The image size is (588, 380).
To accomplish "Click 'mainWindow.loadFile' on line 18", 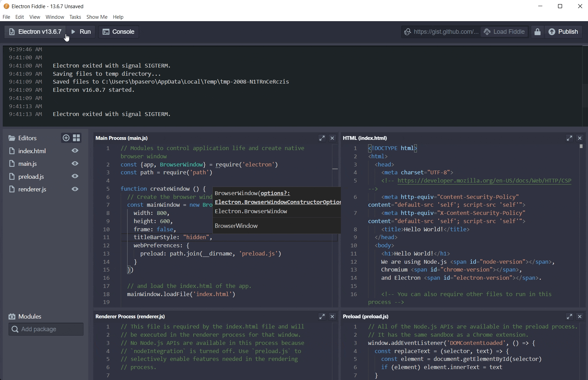I will pyautogui.click(x=160, y=294).
